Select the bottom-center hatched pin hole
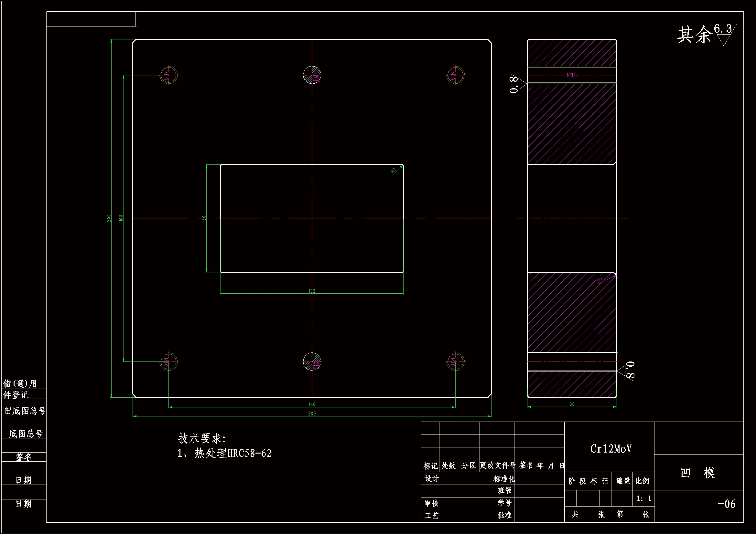This screenshot has width=756, height=534. click(312, 361)
